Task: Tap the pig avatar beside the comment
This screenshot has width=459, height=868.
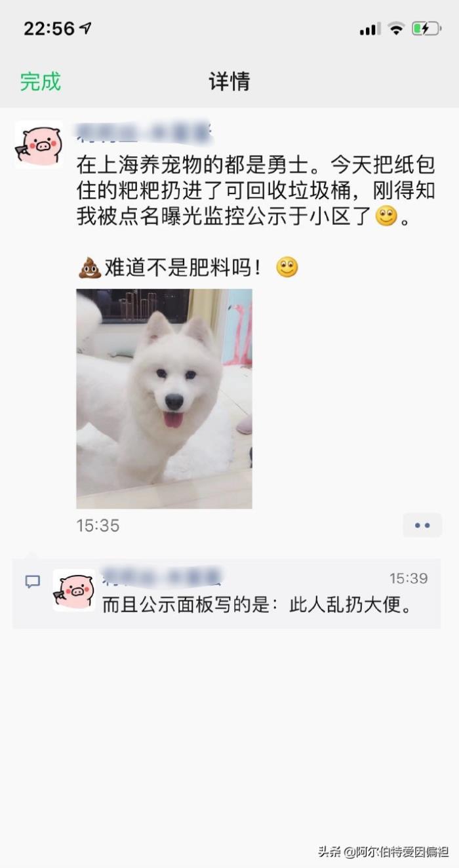Action: pos(74,590)
